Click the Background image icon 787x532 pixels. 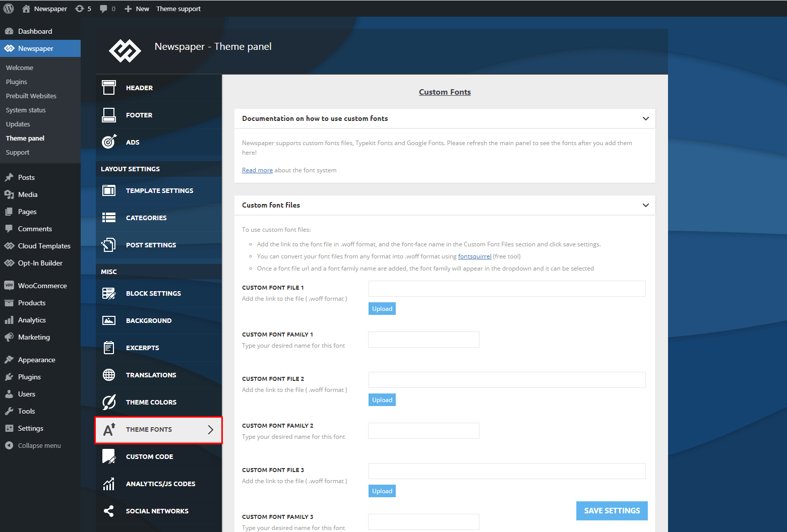[109, 320]
